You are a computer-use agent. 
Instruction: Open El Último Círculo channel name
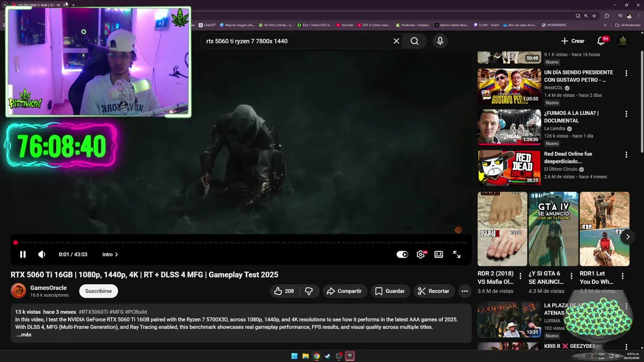(x=560, y=169)
